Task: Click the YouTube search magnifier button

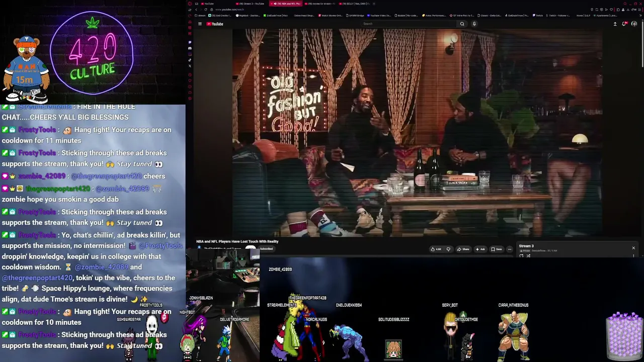Action: (x=462, y=24)
